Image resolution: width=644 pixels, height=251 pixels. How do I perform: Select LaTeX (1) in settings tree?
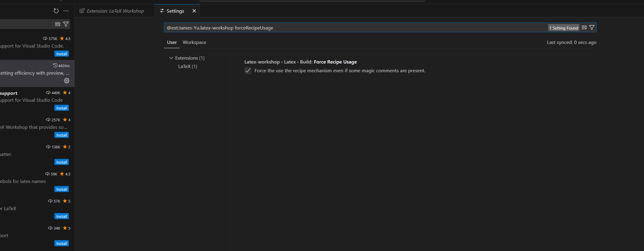coord(188,66)
